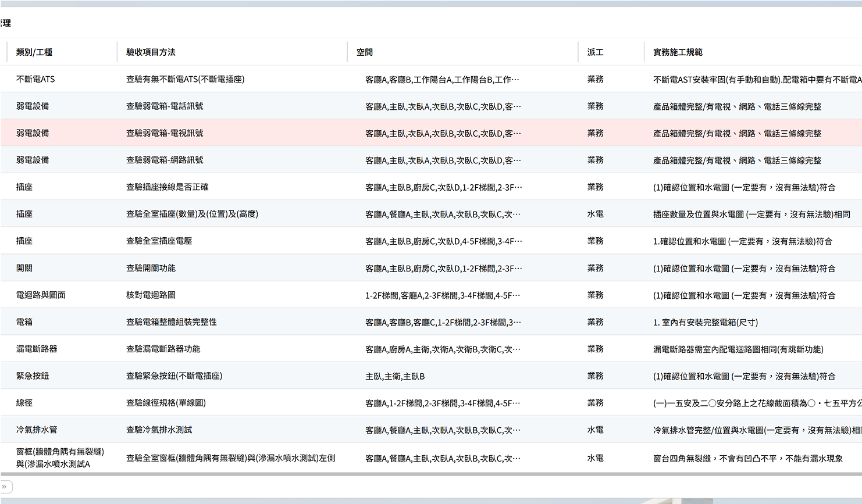This screenshot has height=504, width=862.
Task: Click the 查驗弱電箱-電話訊號 cell
Action: pyautogui.click(x=165, y=106)
